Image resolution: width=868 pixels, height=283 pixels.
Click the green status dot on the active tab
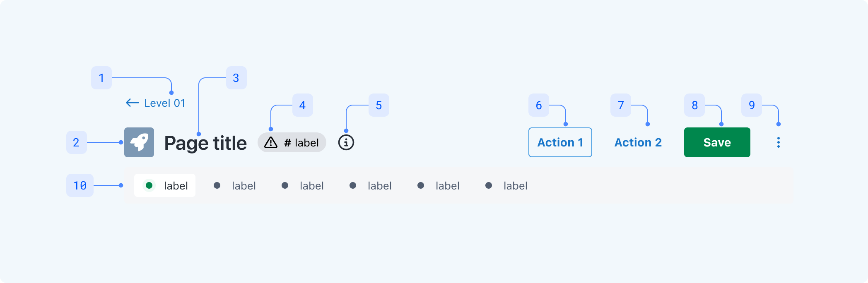(149, 185)
